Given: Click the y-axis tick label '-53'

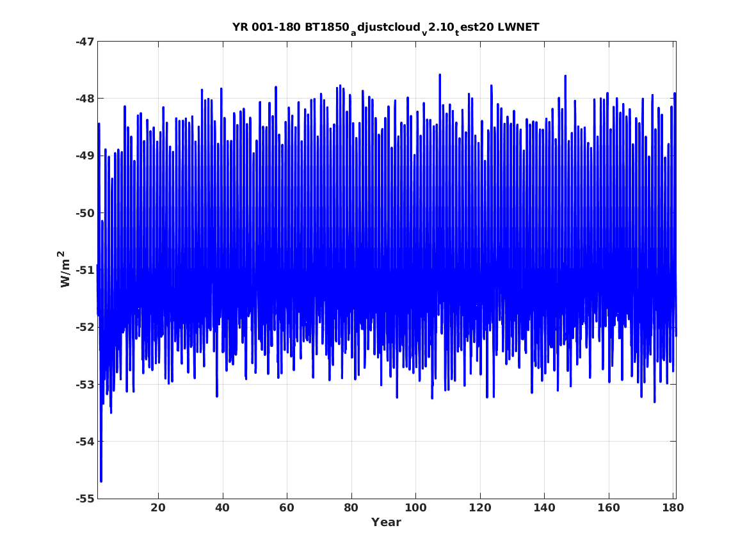Looking at the screenshot, I should (x=84, y=385).
